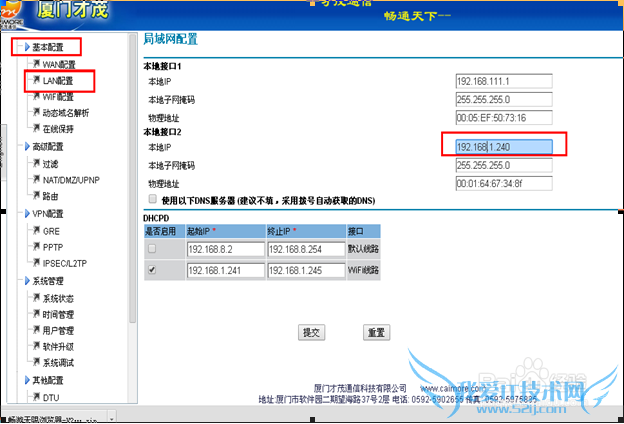Click the 软件升级 page icon

click(36, 346)
